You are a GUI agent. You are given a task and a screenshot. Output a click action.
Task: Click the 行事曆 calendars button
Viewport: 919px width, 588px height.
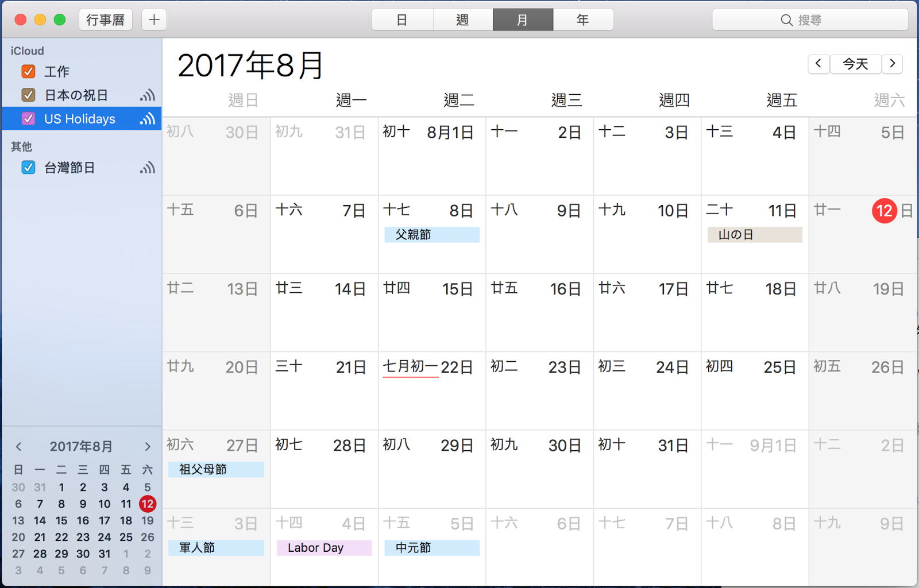(106, 20)
